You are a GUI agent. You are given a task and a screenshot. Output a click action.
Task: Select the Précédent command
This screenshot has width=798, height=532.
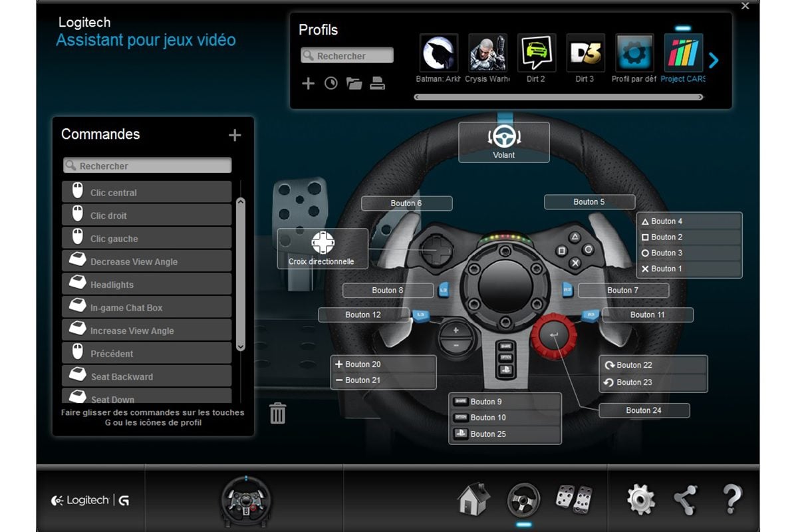(x=147, y=353)
